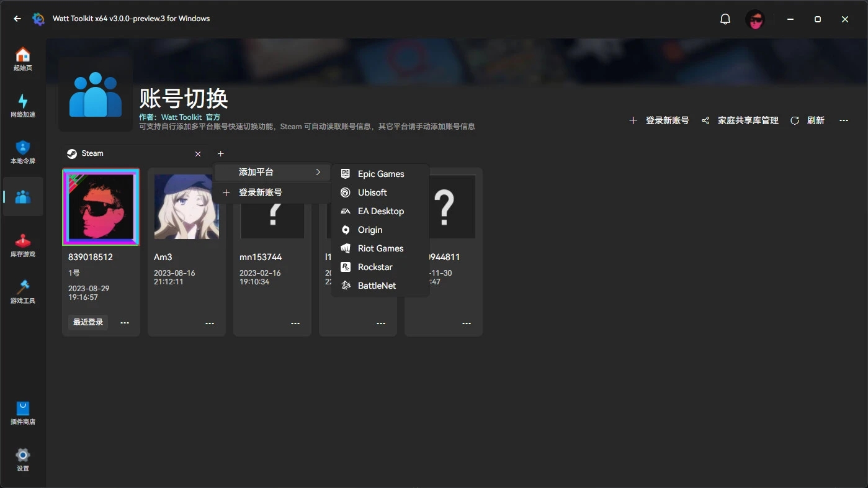Open 本地令牌 from the sidebar

22,152
